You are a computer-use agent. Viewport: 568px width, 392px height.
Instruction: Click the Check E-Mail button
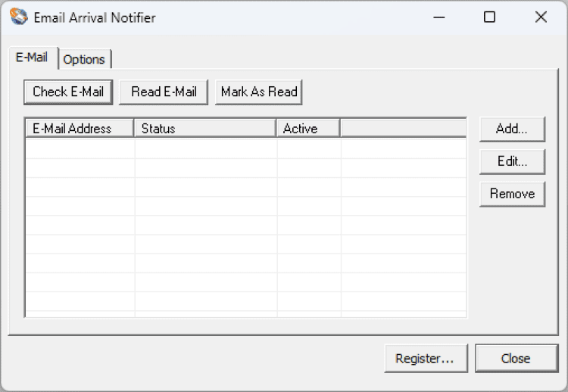click(68, 92)
